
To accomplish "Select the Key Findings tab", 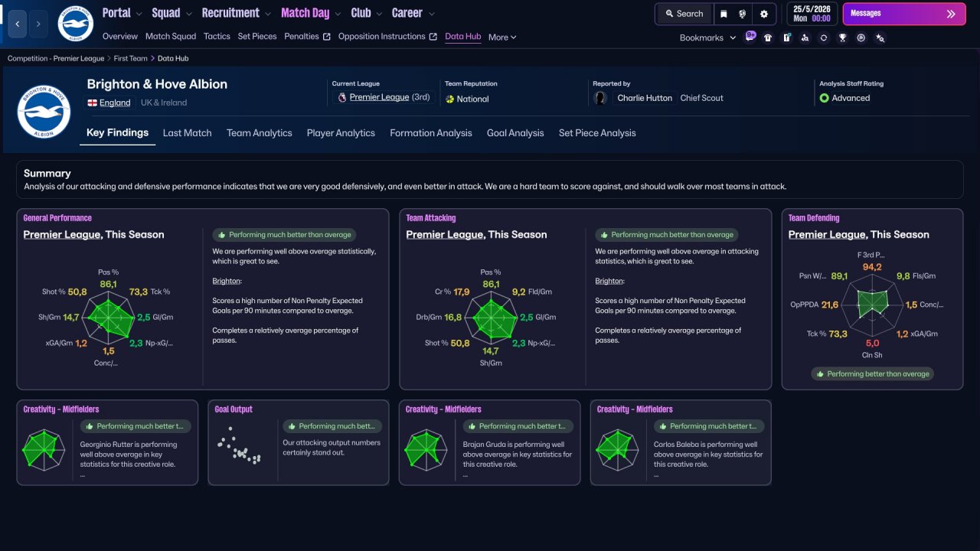I will (117, 133).
